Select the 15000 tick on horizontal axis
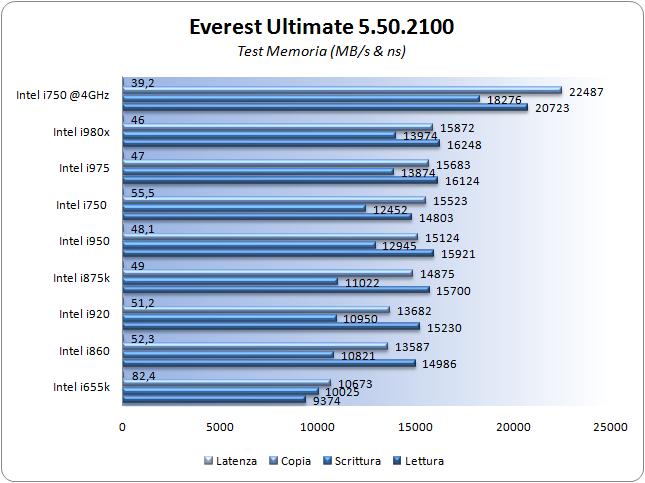This screenshot has width=645, height=483. [x=415, y=427]
